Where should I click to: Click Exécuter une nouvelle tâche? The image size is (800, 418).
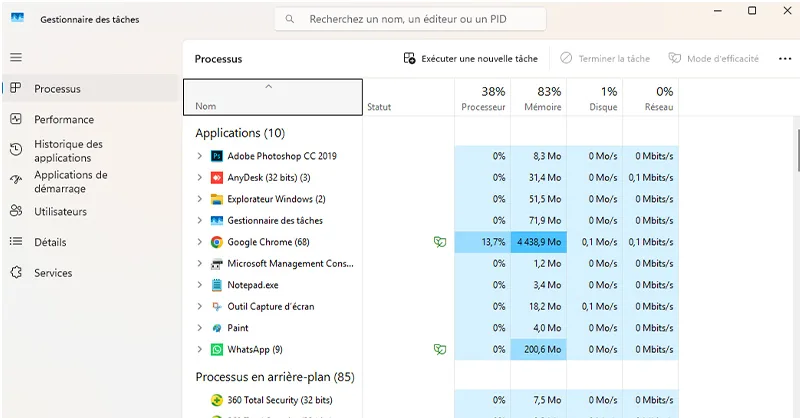click(x=470, y=59)
